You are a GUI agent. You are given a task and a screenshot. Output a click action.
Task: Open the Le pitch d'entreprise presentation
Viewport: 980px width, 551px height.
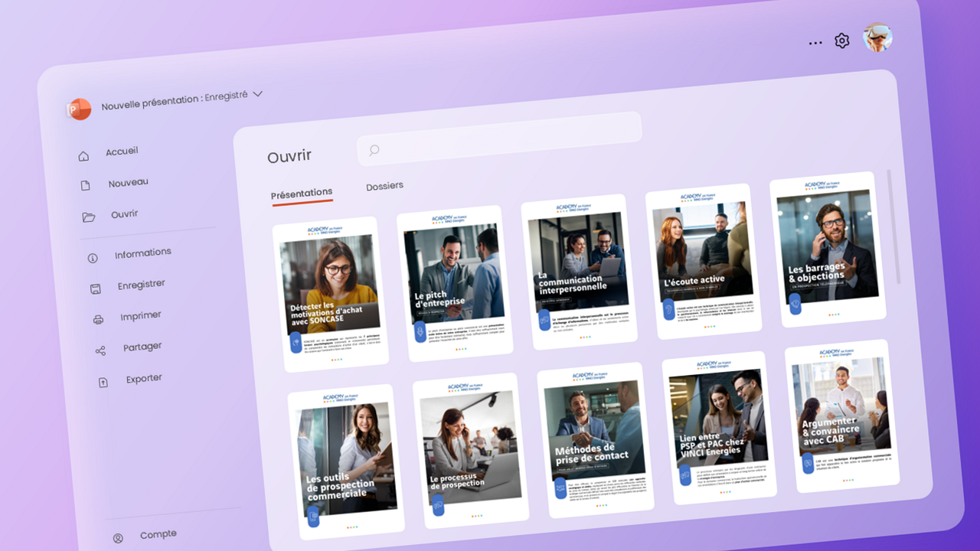click(x=454, y=282)
